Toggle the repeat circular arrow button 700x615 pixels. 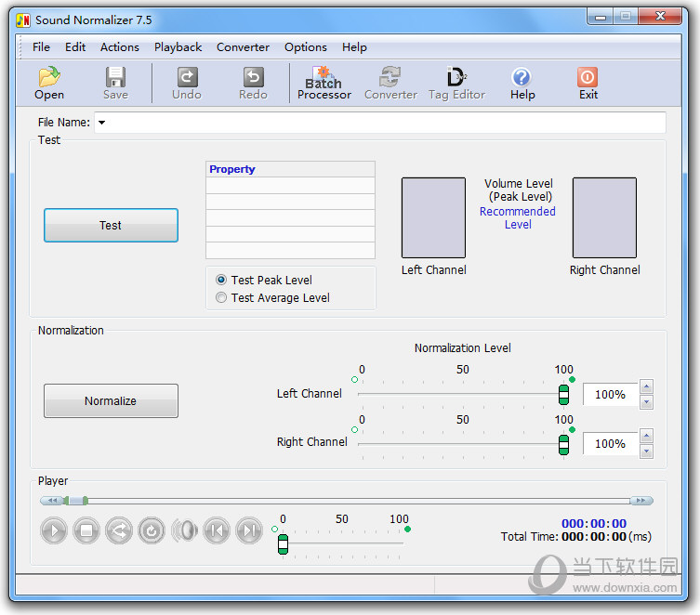[152, 530]
